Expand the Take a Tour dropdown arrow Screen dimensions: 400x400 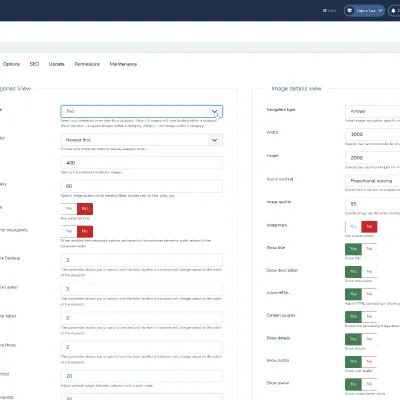coord(380,11)
